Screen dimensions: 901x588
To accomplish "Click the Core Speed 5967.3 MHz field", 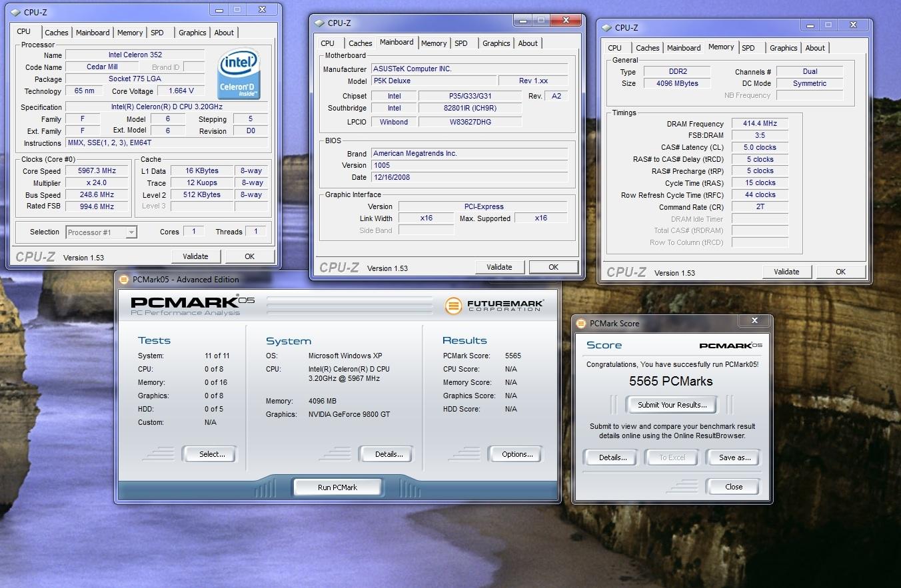I will click(98, 171).
